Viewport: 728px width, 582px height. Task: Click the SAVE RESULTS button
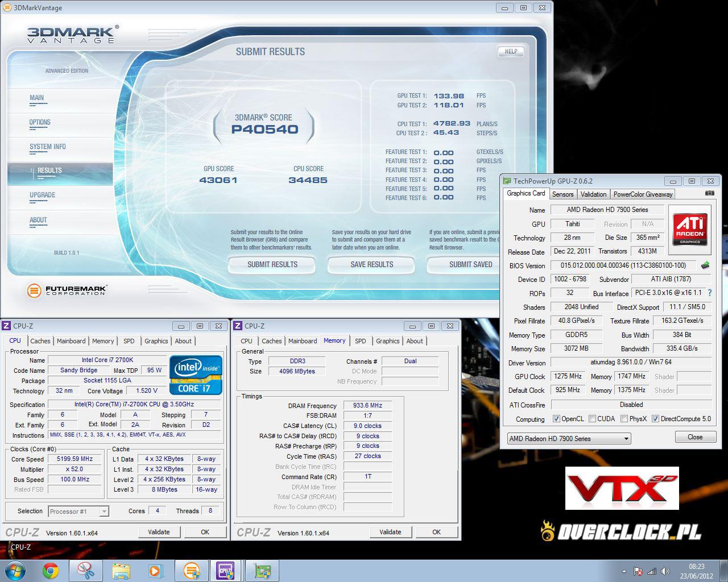coord(372,264)
